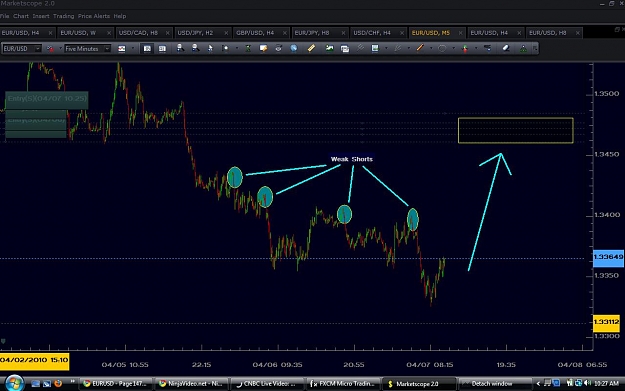625x391 pixels.
Task: Click the yellow 1.33112 price level marker
Action: click(606, 322)
